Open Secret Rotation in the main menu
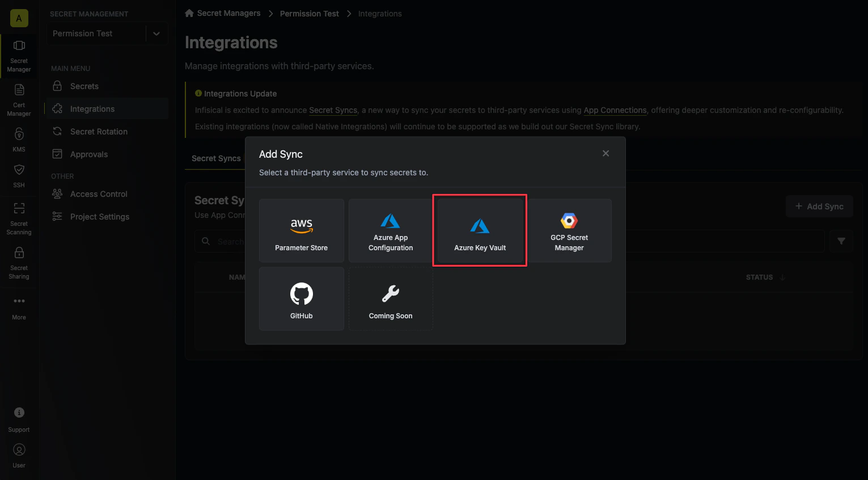 [107, 132]
